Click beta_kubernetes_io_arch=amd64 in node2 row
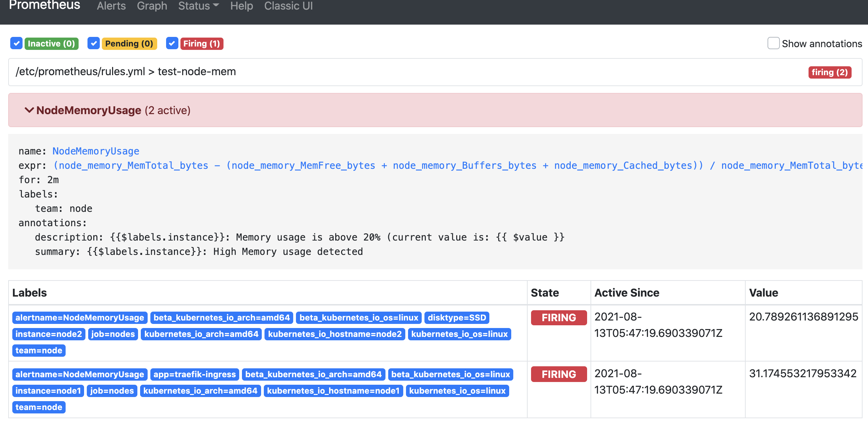 (x=222, y=317)
